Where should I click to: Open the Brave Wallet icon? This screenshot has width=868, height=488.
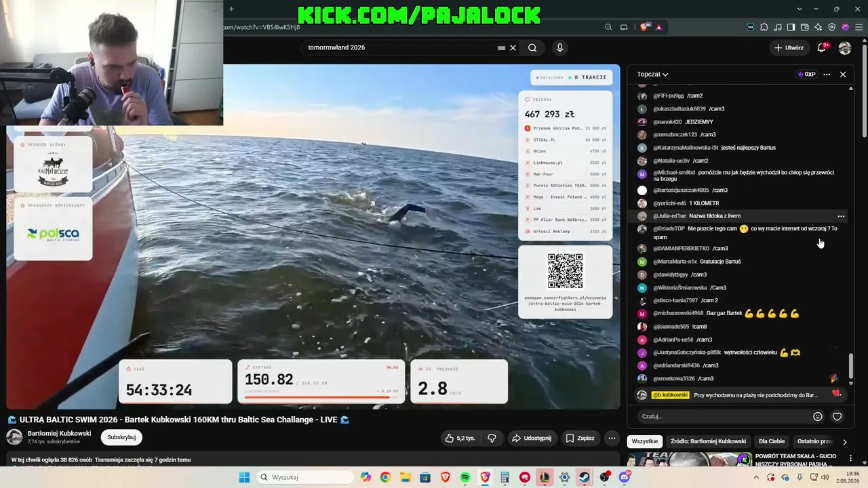click(805, 27)
